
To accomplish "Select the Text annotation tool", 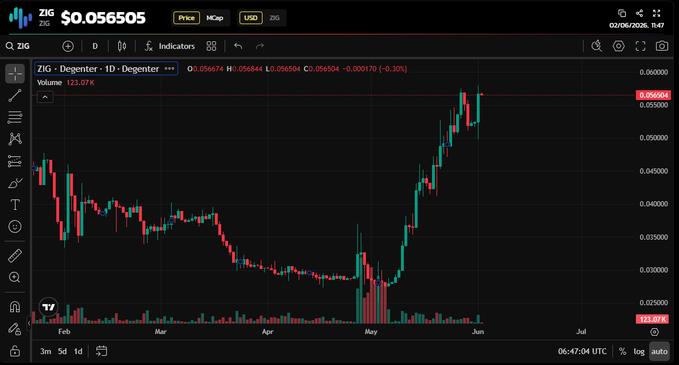I will coord(15,204).
